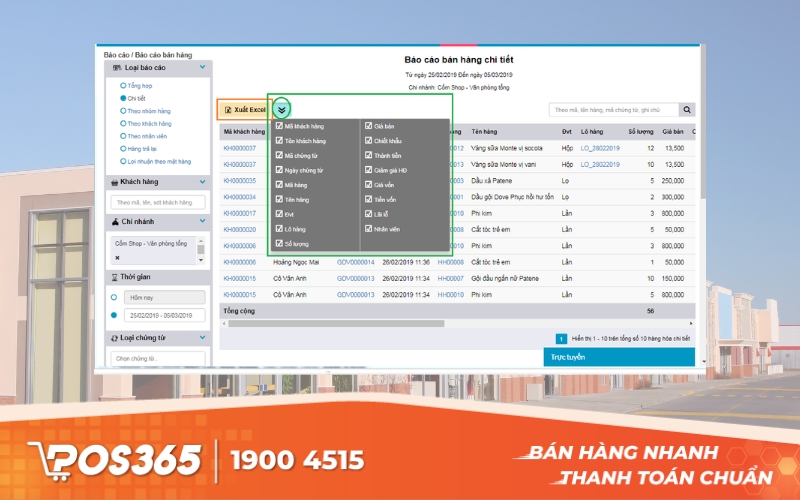The width and height of the screenshot is (800, 500).
Task: Uncheck the Mã khách hàng column
Action: 279,126
